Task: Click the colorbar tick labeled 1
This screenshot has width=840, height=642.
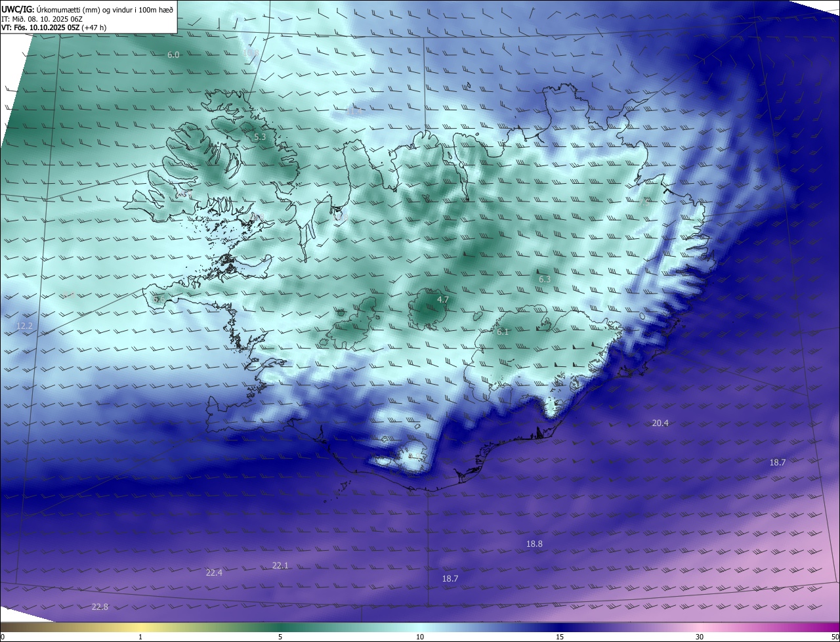Action: (x=140, y=637)
